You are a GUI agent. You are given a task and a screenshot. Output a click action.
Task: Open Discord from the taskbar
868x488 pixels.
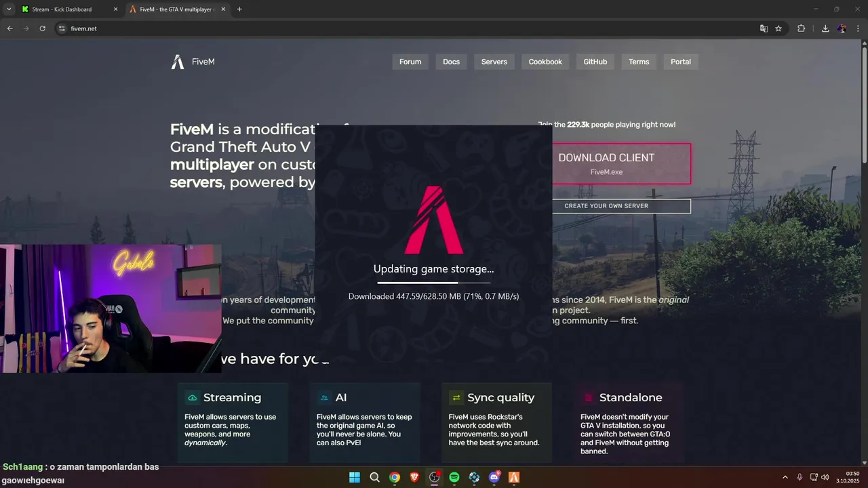pyautogui.click(x=494, y=477)
